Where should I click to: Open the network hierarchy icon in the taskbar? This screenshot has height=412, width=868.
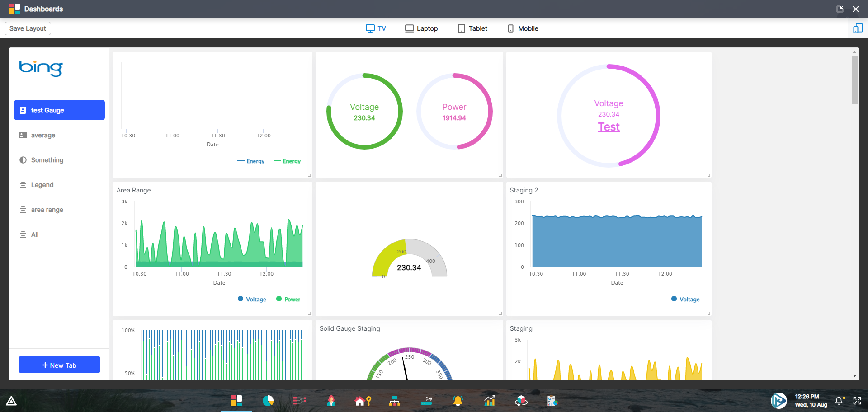395,401
